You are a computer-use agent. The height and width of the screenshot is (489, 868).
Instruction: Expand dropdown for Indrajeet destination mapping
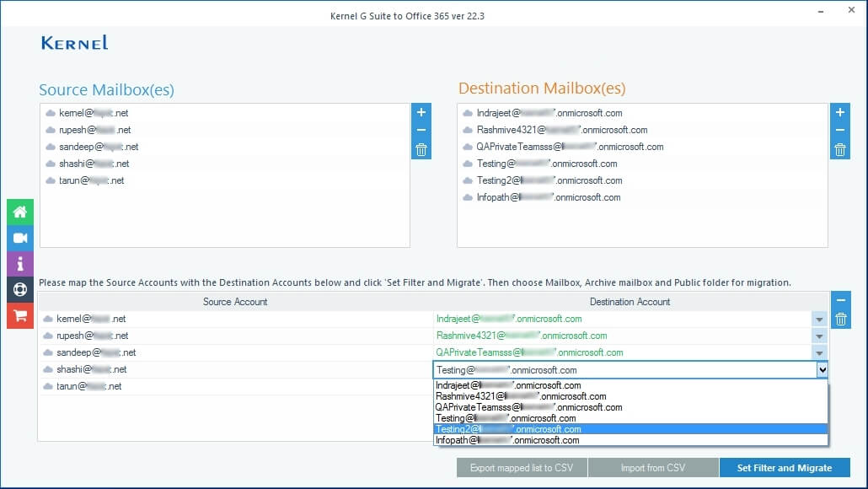coord(819,319)
